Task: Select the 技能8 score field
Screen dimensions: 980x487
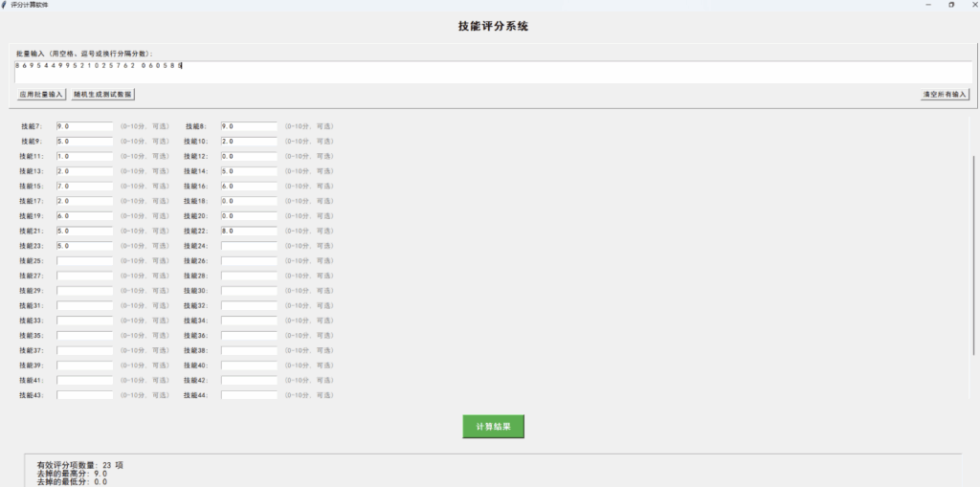Action: 249,126
